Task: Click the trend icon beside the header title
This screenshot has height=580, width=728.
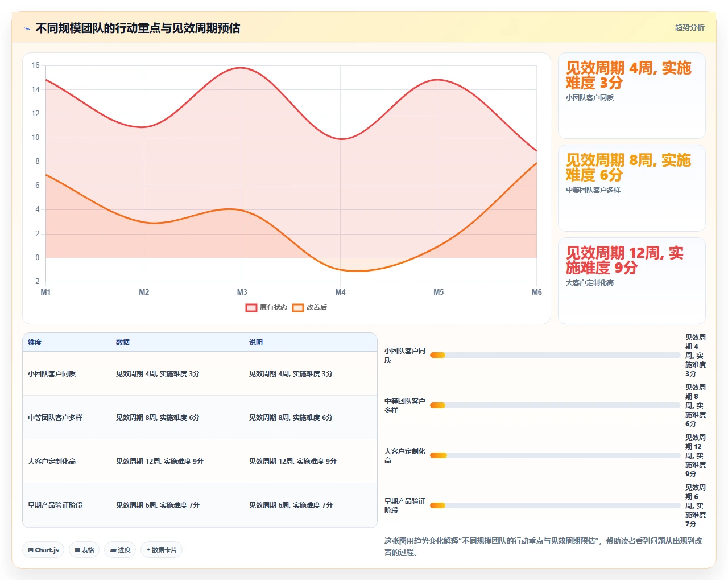Action: coord(27,28)
